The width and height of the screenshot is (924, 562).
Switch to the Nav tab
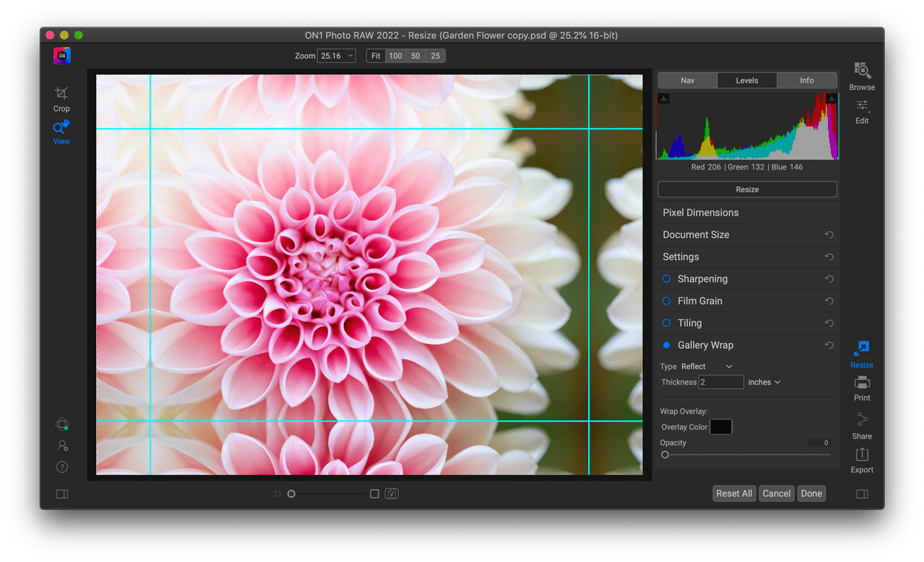[x=688, y=80]
